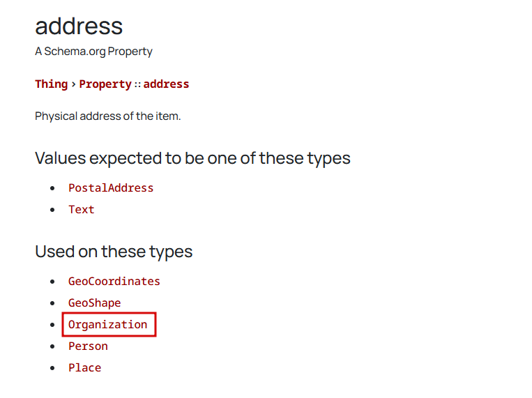Follow the Text type link
The height and width of the screenshot is (398, 532).
click(x=81, y=210)
